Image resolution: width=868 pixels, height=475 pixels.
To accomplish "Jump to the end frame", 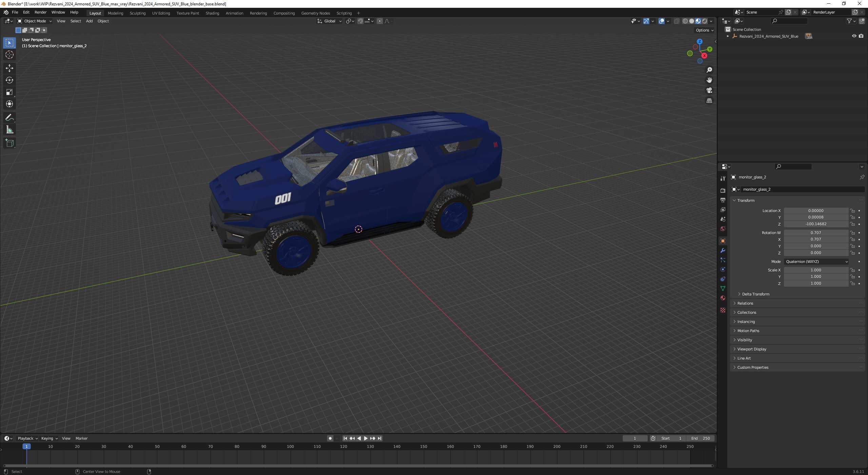I will (379, 438).
